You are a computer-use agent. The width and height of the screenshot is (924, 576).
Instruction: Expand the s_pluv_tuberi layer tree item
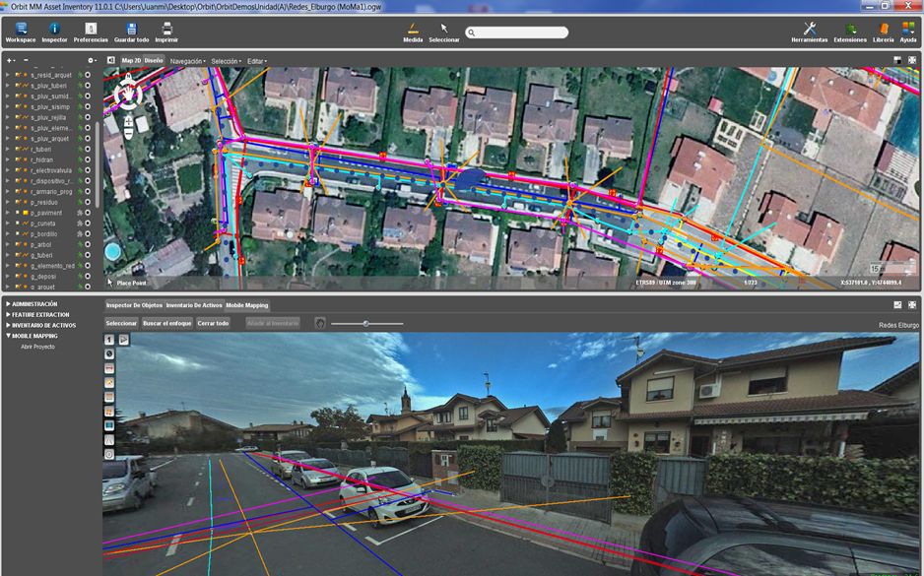(x=8, y=86)
